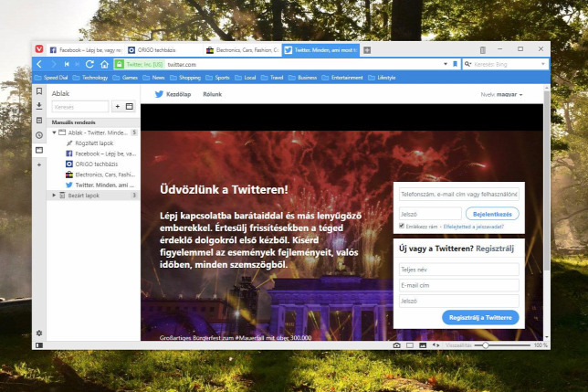Select Facebook – Lépj be tree row
588x392 pixels.
point(93,154)
